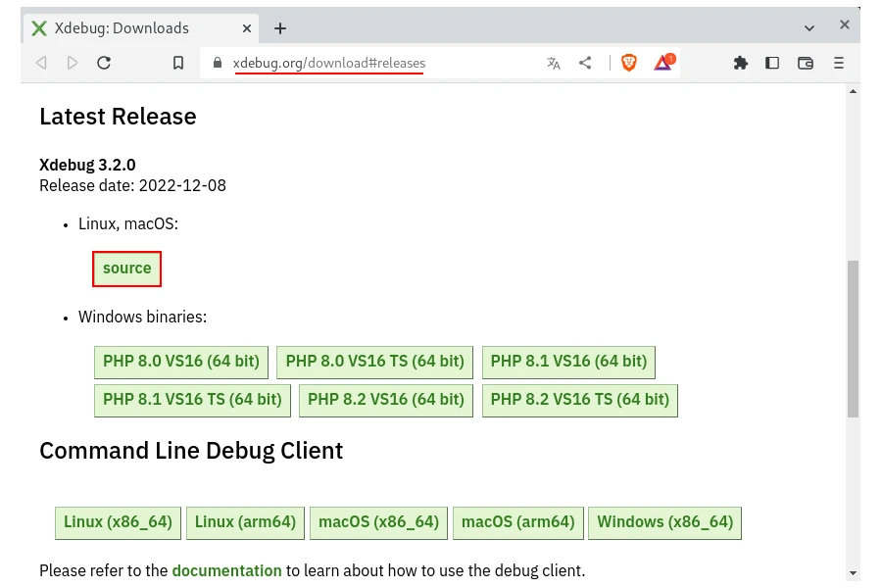
Task: Open the tab search chevron
Action: (x=808, y=27)
